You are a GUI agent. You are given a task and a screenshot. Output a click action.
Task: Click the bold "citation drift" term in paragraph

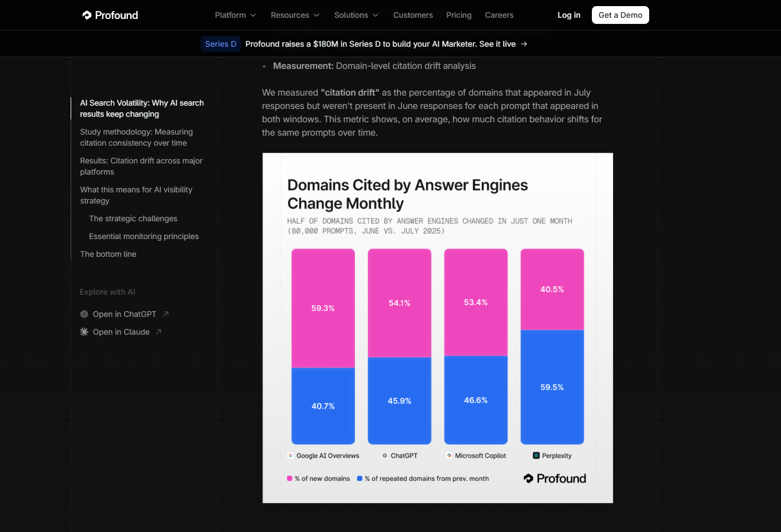(x=350, y=93)
